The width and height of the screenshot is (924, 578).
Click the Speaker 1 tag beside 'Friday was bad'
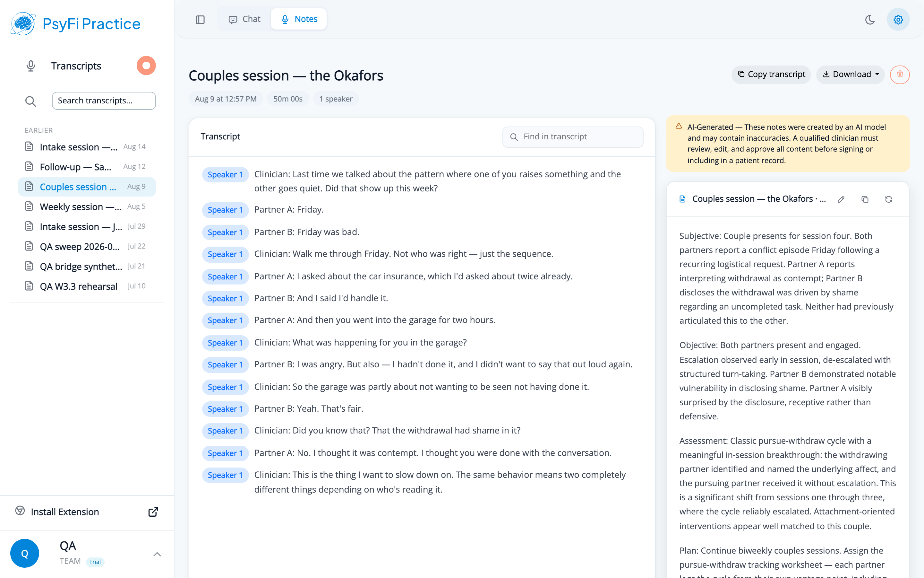(225, 232)
